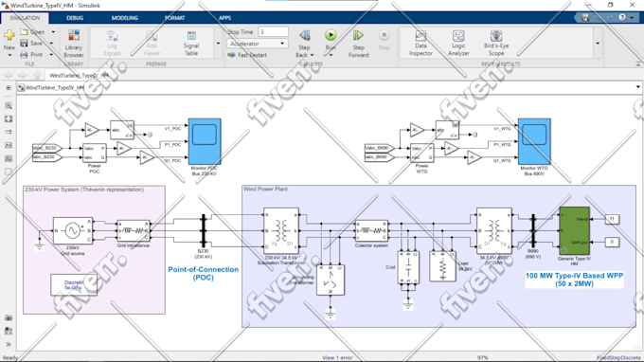The image size is (644, 362).
Task: Click the View 1 error link
Action: [337, 357]
